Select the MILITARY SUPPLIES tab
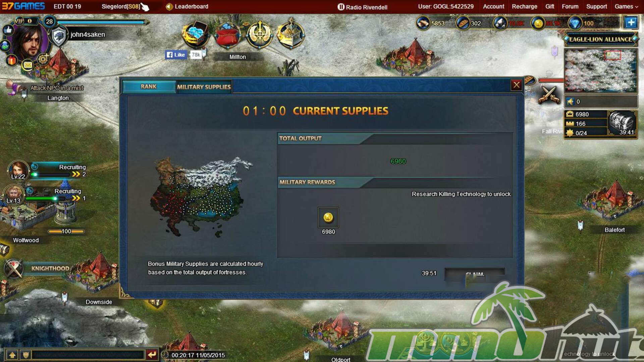 click(204, 87)
